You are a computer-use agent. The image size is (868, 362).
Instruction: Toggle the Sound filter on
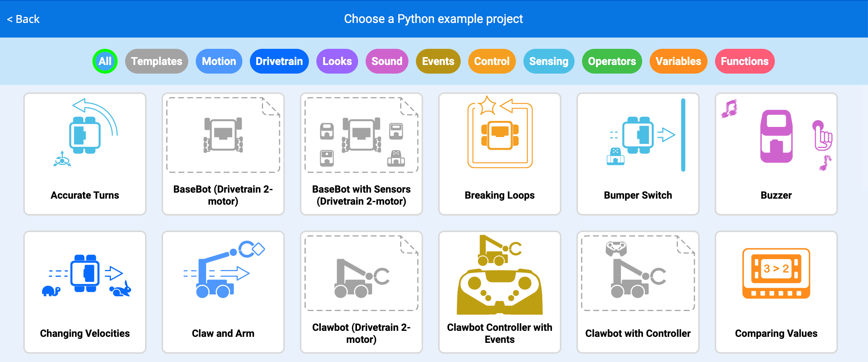pyautogui.click(x=387, y=61)
